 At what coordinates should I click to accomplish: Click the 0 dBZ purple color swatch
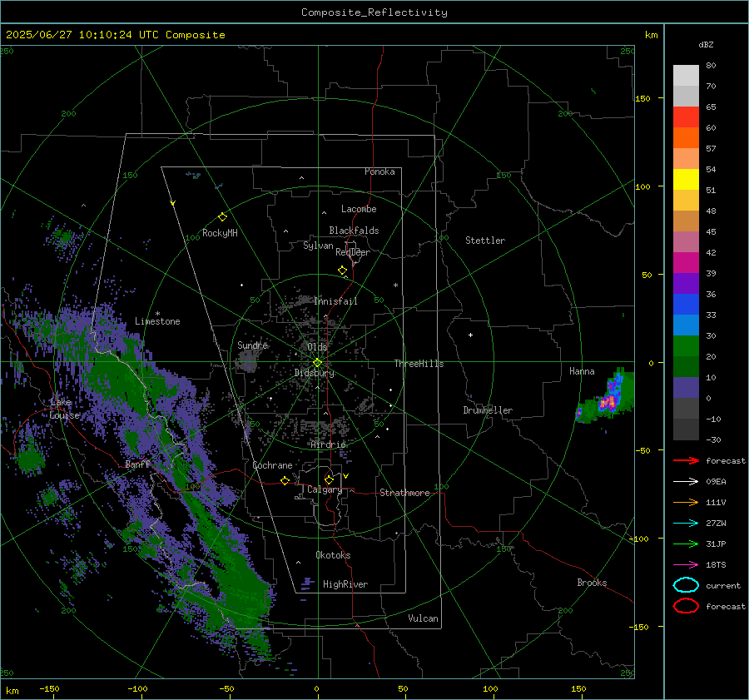pos(686,388)
